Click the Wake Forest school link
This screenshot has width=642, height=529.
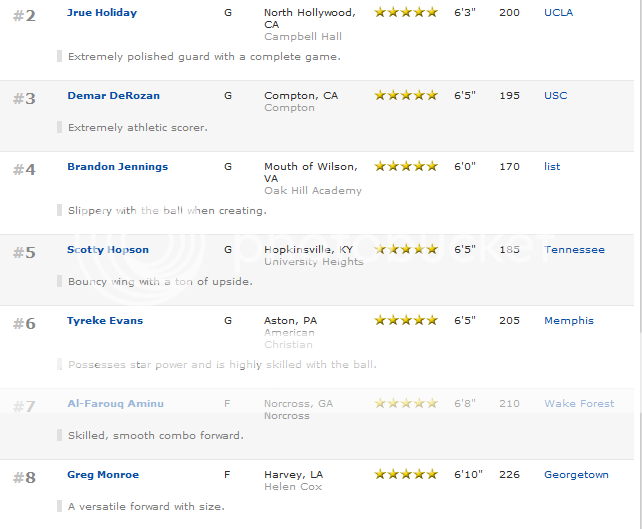click(579, 404)
